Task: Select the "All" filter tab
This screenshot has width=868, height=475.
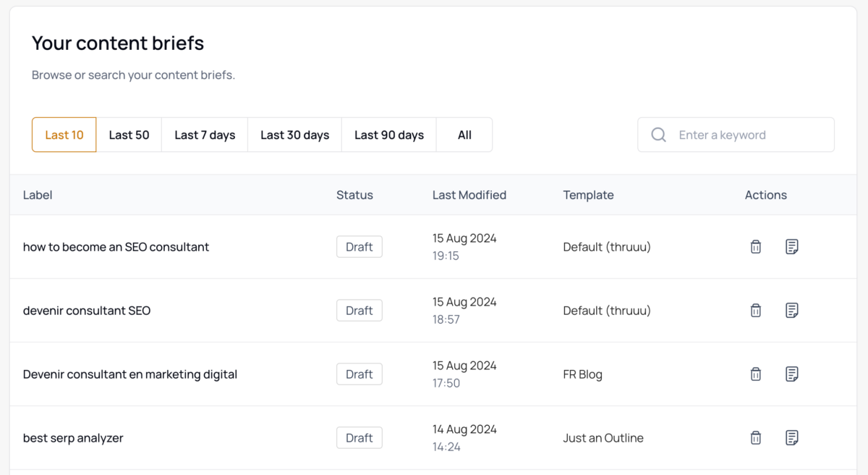Action: [464, 135]
